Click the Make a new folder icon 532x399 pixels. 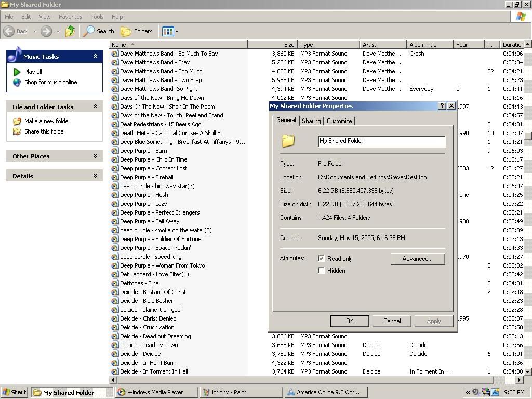17,121
